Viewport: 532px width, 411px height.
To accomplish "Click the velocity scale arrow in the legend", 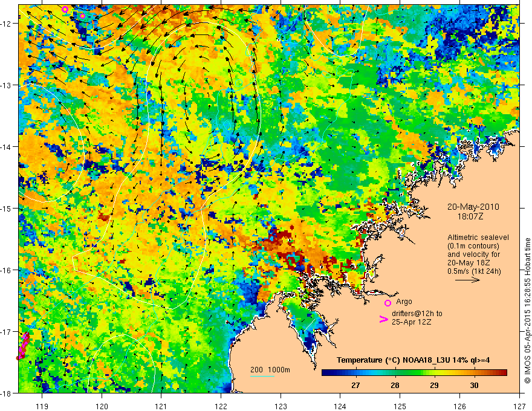I will click(x=467, y=280).
